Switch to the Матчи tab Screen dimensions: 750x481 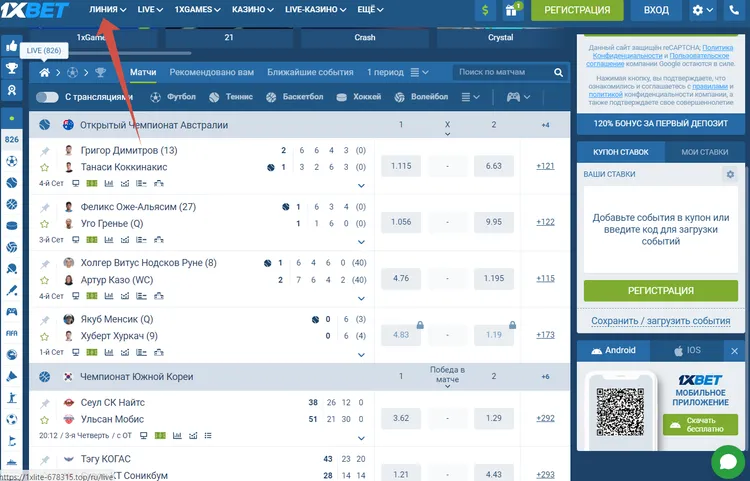pos(143,72)
